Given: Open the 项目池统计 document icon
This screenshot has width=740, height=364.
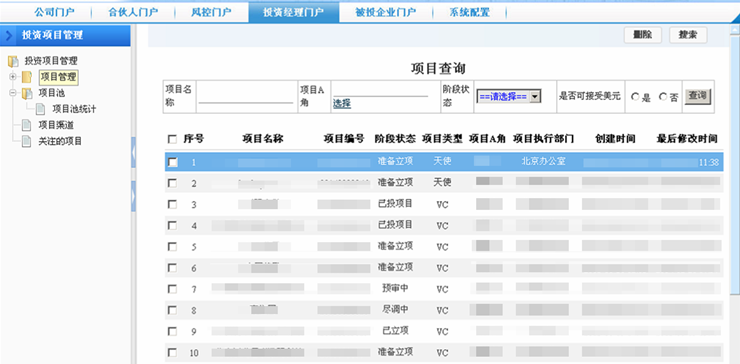Looking at the screenshot, I should click(x=41, y=109).
